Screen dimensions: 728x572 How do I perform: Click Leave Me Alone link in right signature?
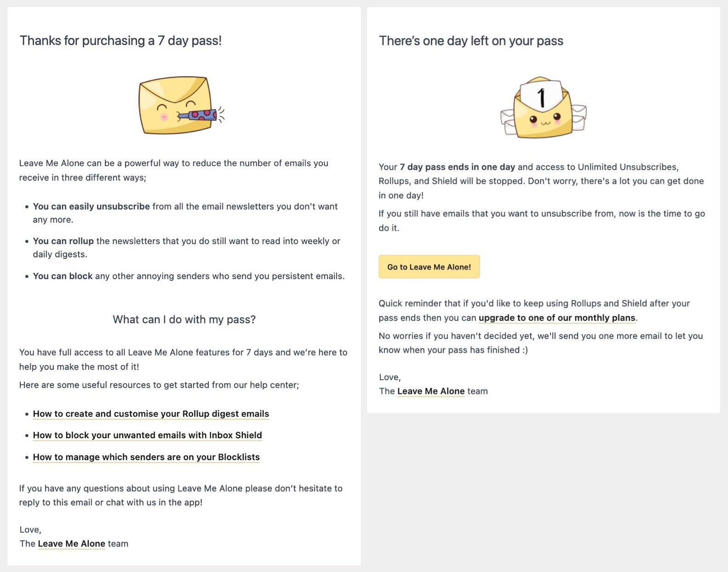point(431,391)
